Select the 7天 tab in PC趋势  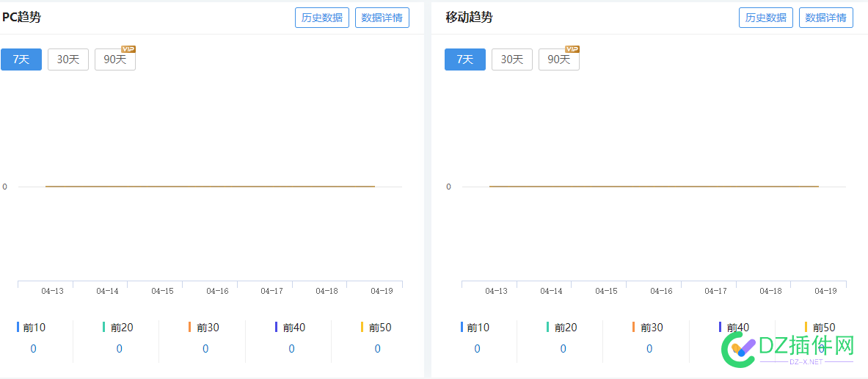click(x=21, y=59)
